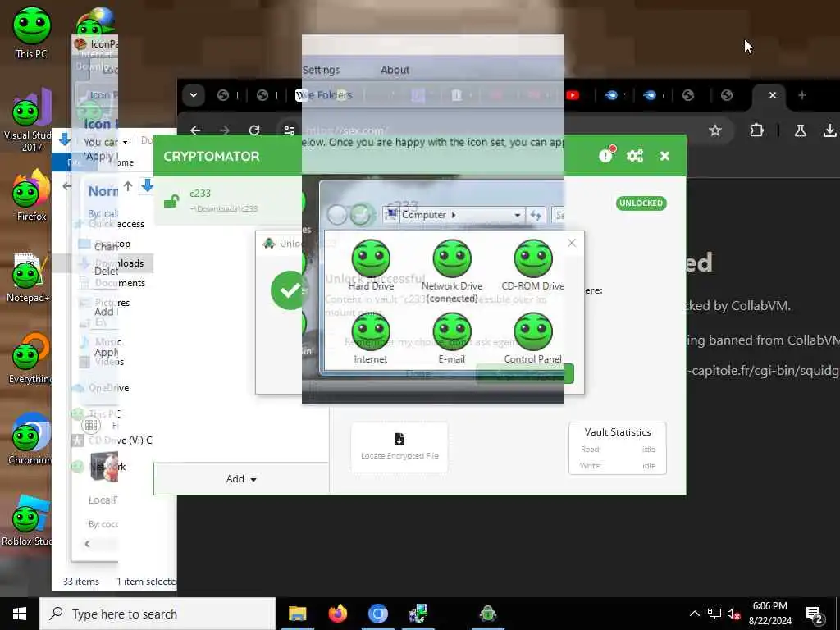Screen dimensions: 840x630
Task: Click the muted volume tray icon
Action: (x=734, y=614)
